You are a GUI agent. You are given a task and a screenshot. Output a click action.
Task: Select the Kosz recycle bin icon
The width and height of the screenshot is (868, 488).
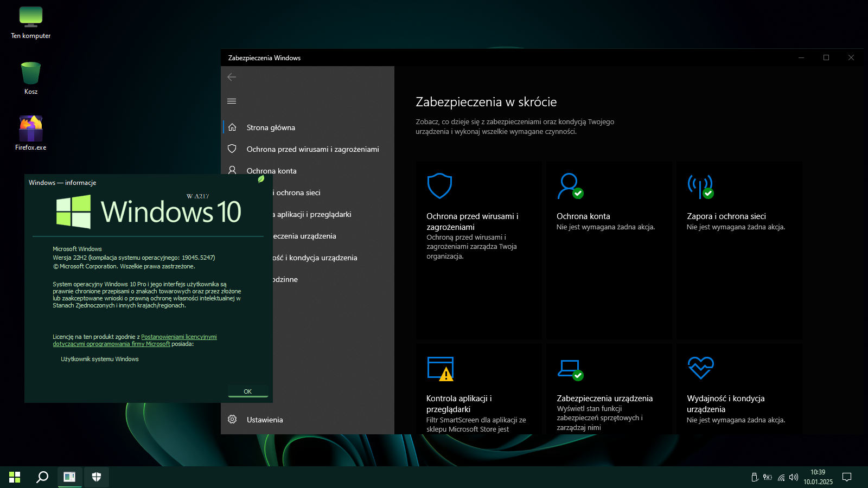31,74
